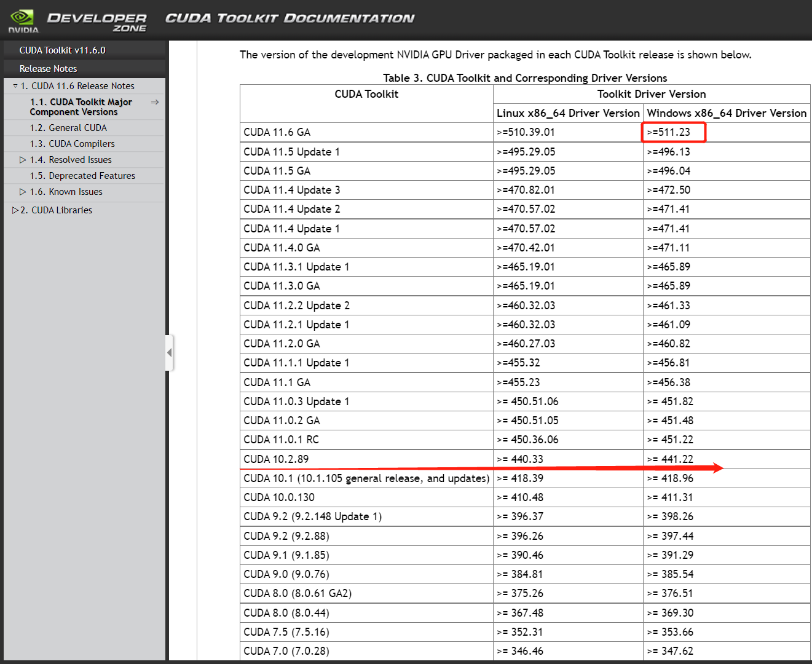Image resolution: width=812 pixels, height=664 pixels.
Task: Click the NVIDIA logo
Action: click(x=22, y=19)
